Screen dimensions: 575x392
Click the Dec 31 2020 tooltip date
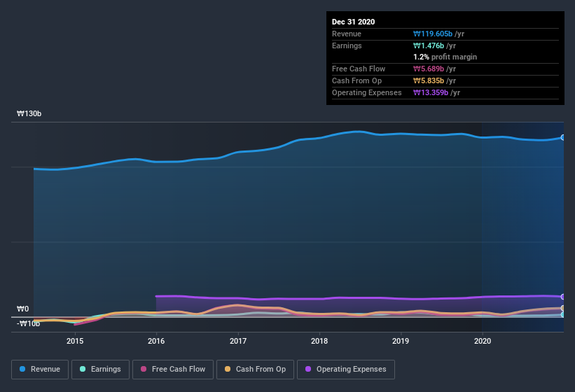pos(353,22)
